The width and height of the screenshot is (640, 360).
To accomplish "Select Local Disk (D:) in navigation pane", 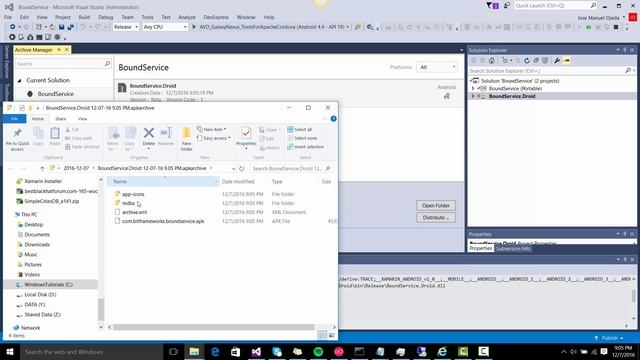I will point(40,295).
